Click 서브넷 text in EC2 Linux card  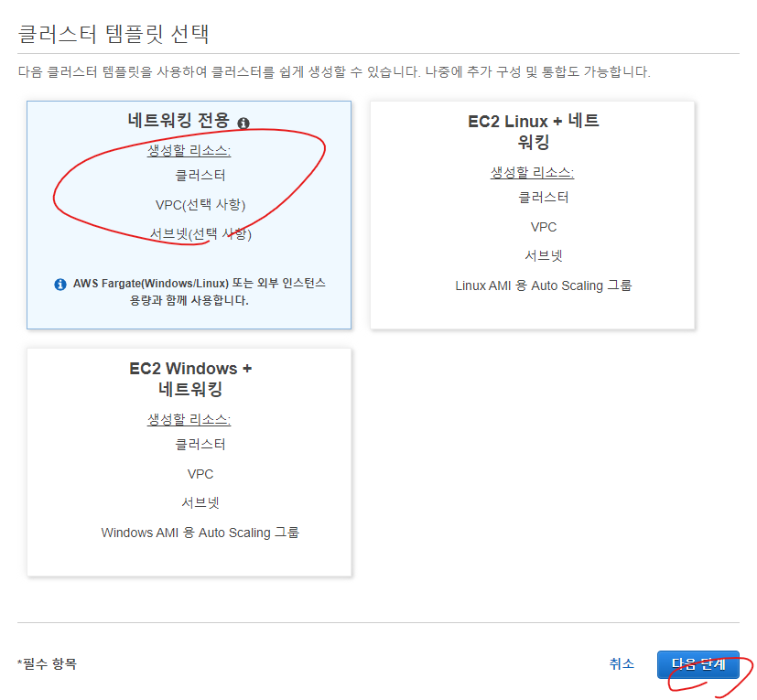[x=543, y=256]
